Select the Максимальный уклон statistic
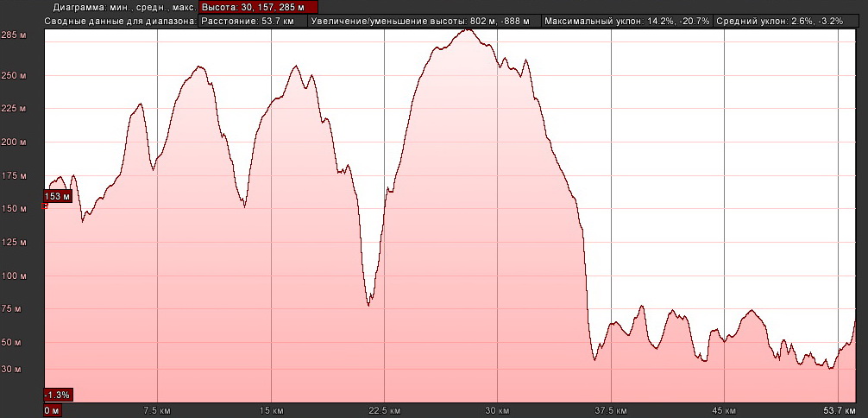Screen dimensions: 868x418 pos(627,20)
